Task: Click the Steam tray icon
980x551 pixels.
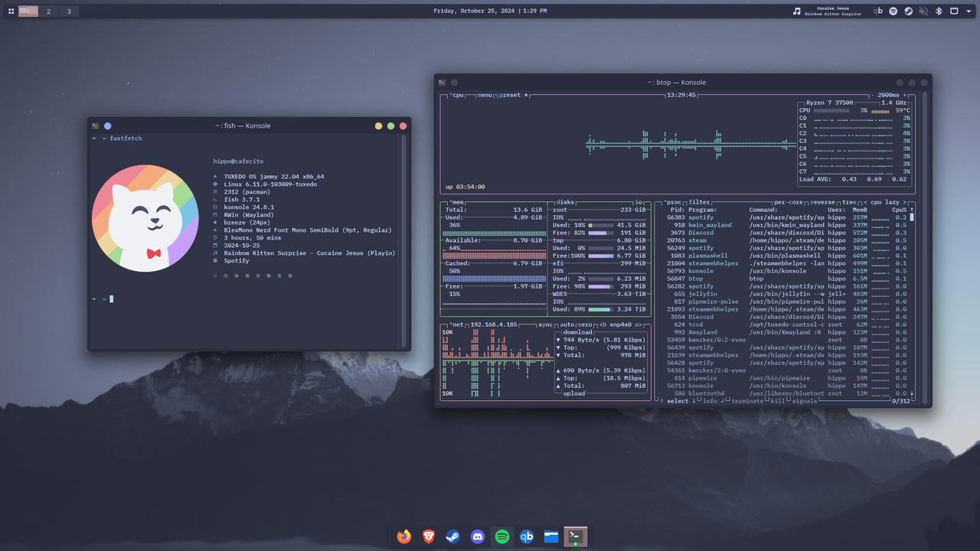Action: point(908,11)
